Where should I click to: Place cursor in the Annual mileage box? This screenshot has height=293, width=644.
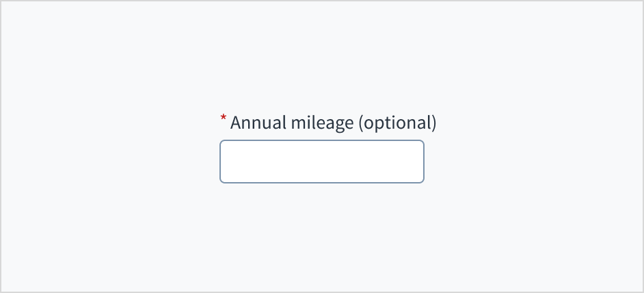(321, 162)
